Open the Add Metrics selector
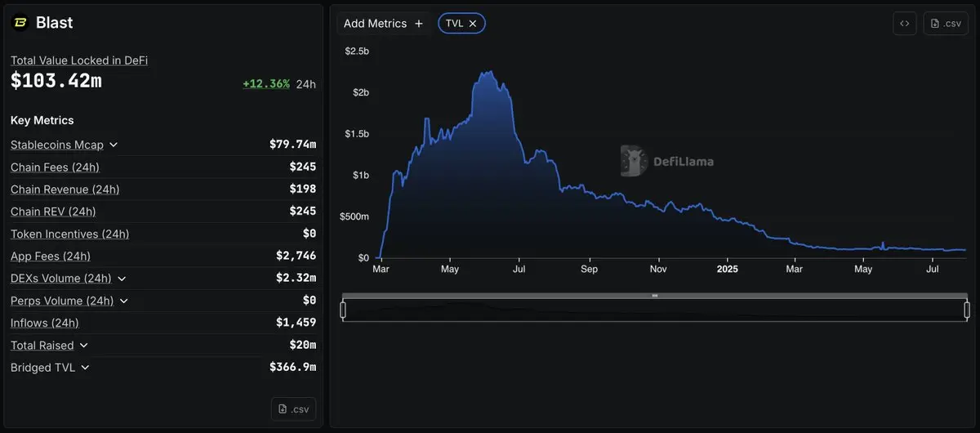 coord(383,24)
